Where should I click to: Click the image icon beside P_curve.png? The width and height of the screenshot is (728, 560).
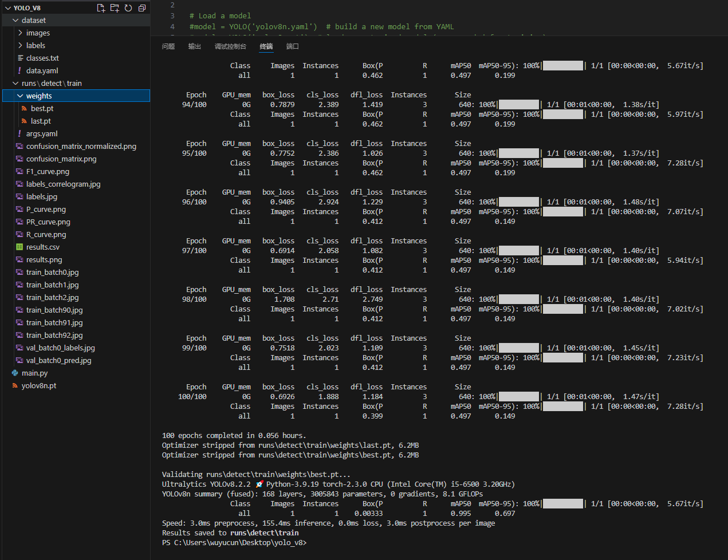click(20, 209)
